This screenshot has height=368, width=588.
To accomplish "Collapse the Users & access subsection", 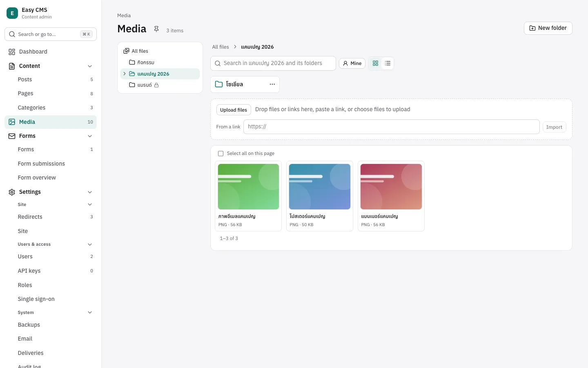I will tap(90, 245).
